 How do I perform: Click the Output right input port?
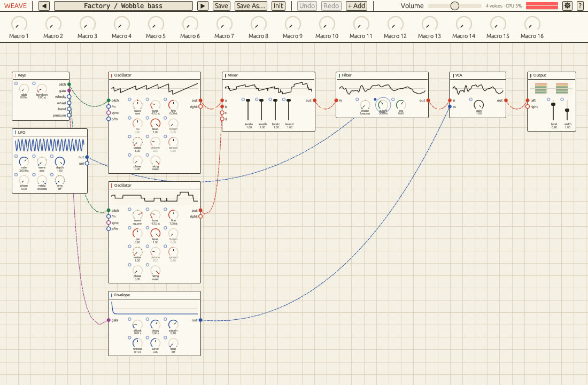[528, 106]
